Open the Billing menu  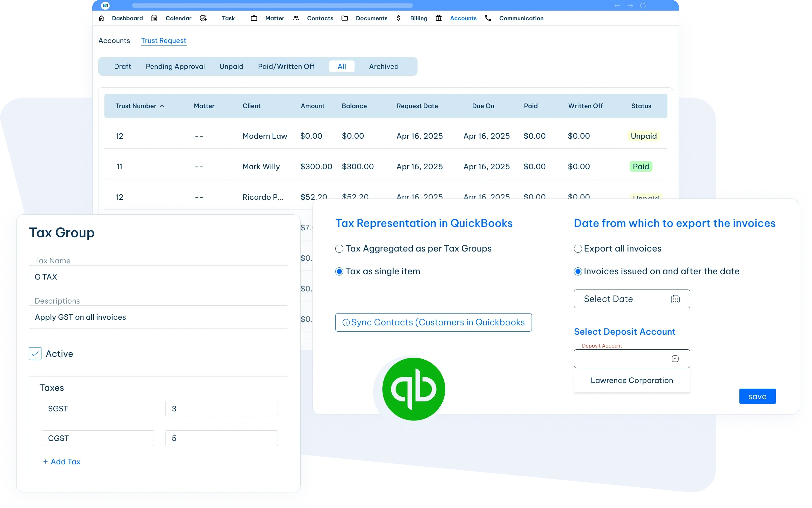pos(418,18)
